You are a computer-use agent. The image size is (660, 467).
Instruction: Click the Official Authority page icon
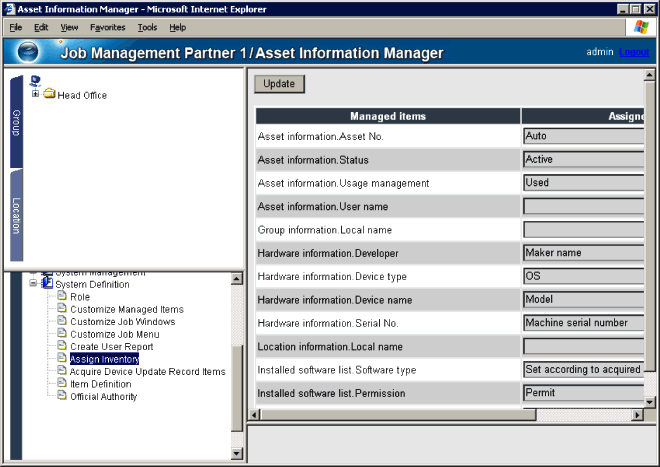(62, 396)
